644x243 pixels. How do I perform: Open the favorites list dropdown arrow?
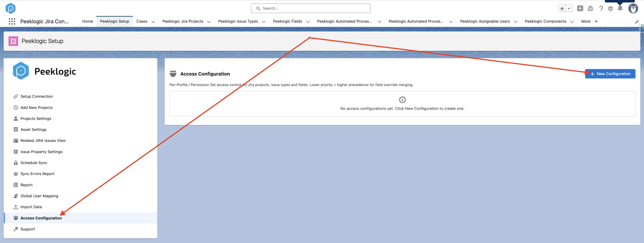tap(569, 8)
